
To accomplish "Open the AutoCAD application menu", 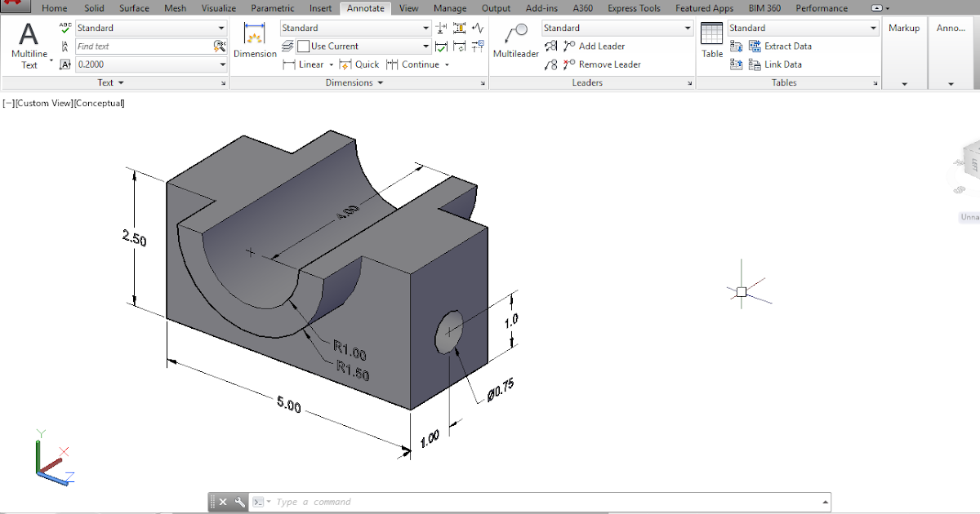I will click(16, 7).
